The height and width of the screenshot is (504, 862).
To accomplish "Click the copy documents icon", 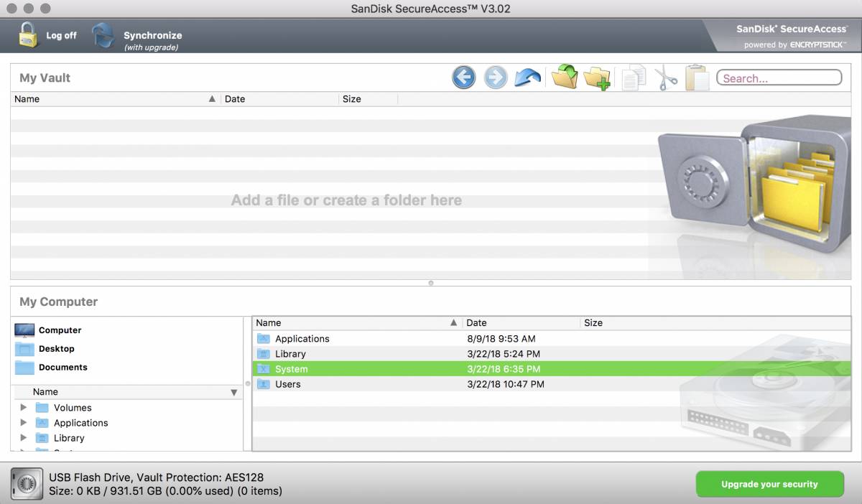I will (634, 78).
